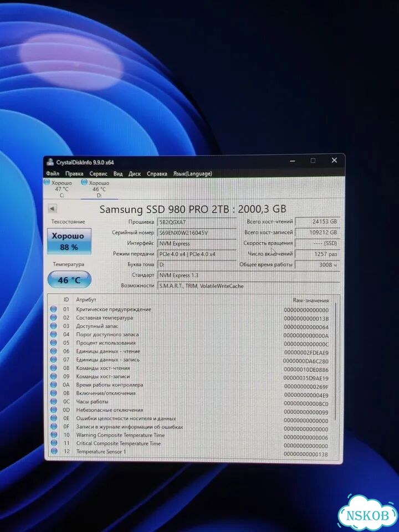Click the Raw-значения column header
Viewport: 399px width, 532px height.
coord(311,300)
